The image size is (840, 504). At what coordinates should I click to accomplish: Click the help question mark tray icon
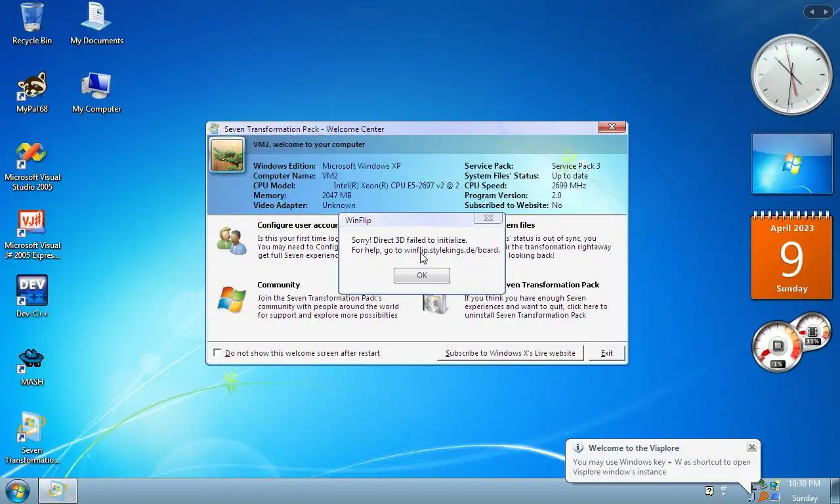click(709, 490)
